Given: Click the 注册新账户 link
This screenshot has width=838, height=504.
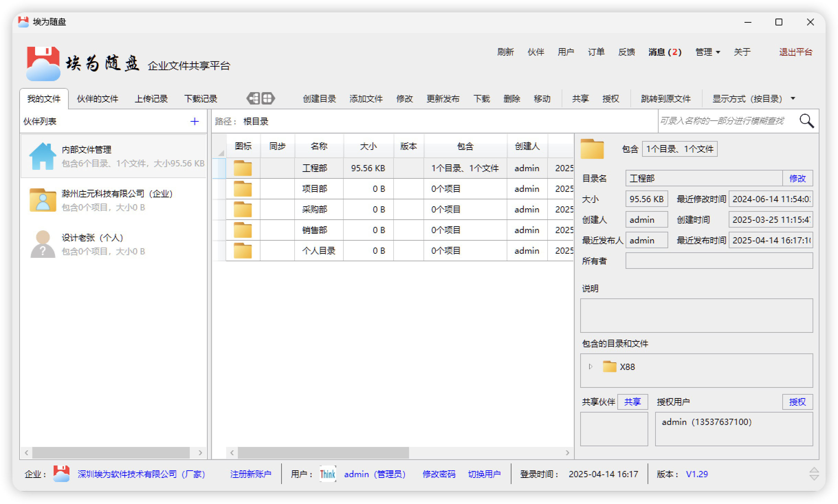Looking at the screenshot, I should (x=251, y=474).
